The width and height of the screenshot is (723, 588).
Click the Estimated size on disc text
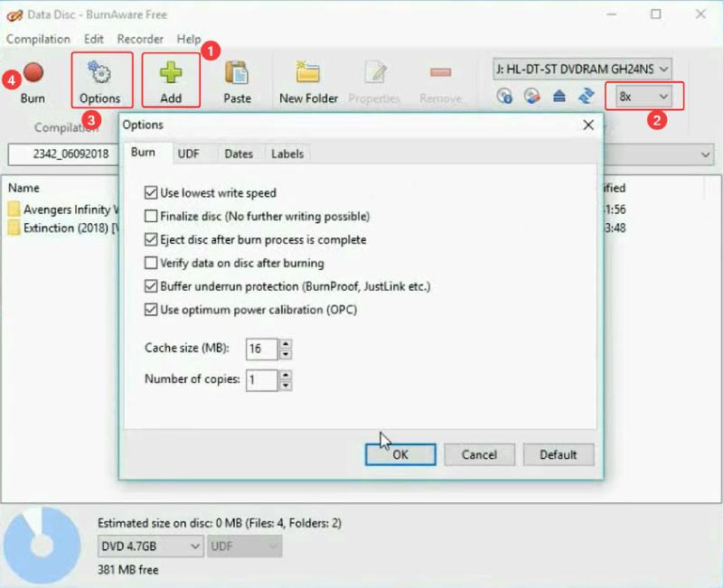(220, 523)
